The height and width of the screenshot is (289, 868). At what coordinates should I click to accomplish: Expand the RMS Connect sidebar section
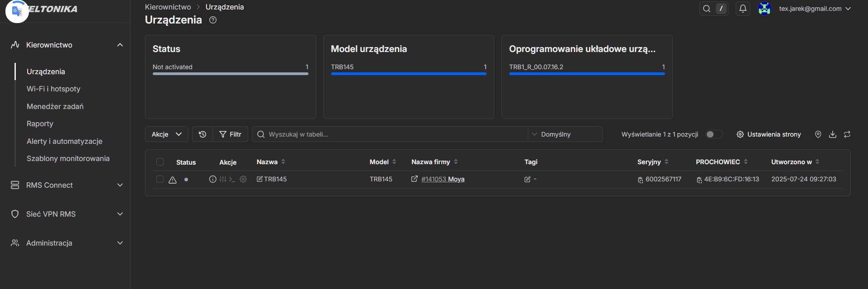tap(120, 185)
